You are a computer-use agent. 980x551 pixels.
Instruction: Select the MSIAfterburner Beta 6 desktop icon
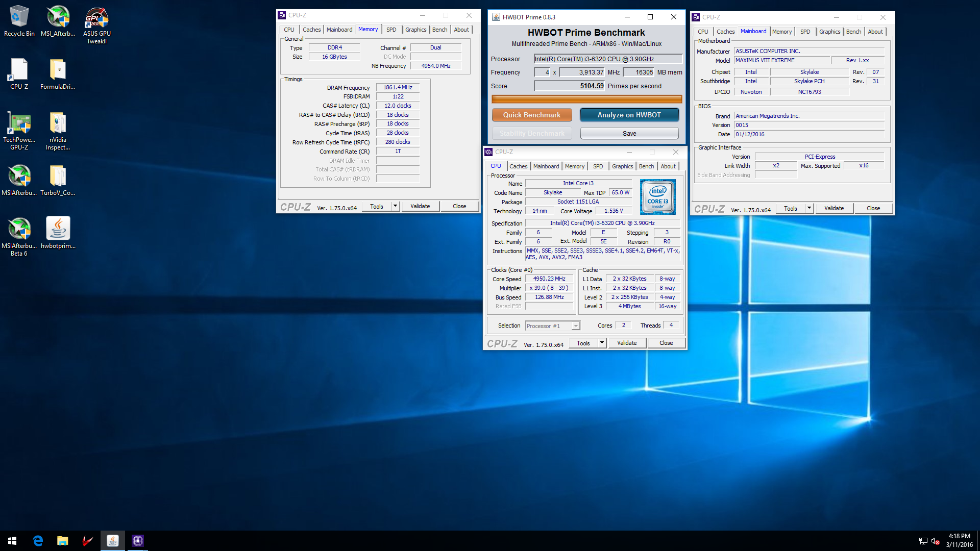coord(19,237)
